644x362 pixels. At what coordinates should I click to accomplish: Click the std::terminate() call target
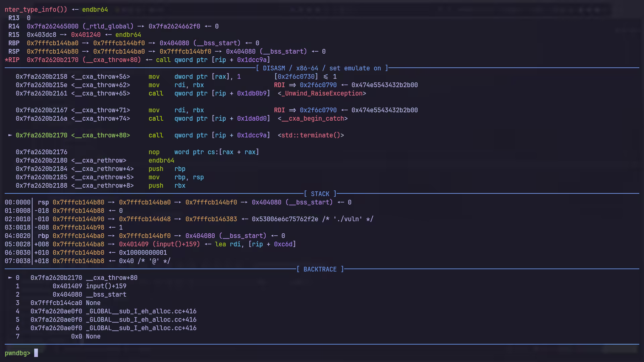point(311,135)
